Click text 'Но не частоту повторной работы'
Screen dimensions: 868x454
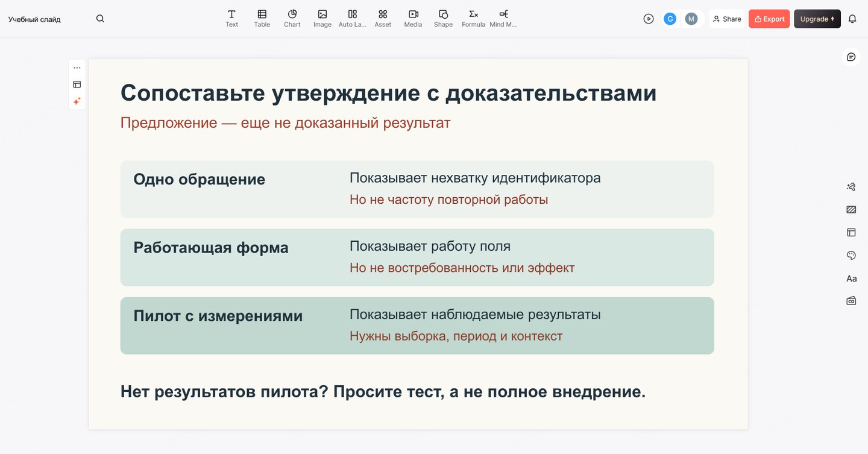[448, 200]
